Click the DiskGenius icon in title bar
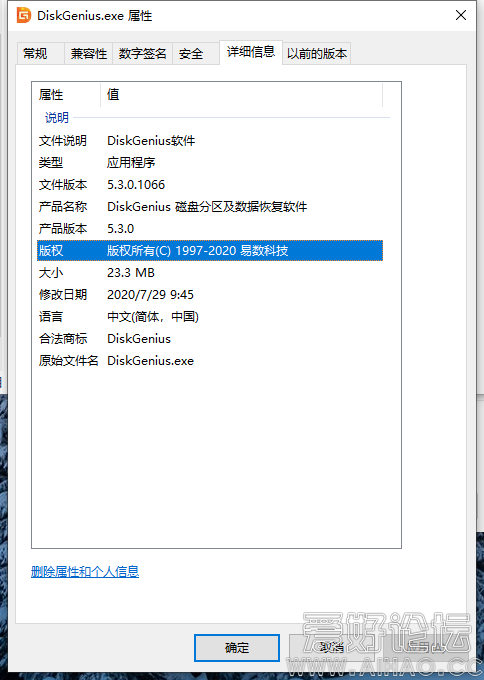Image resolution: width=484 pixels, height=680 pixels. (23, 15)
